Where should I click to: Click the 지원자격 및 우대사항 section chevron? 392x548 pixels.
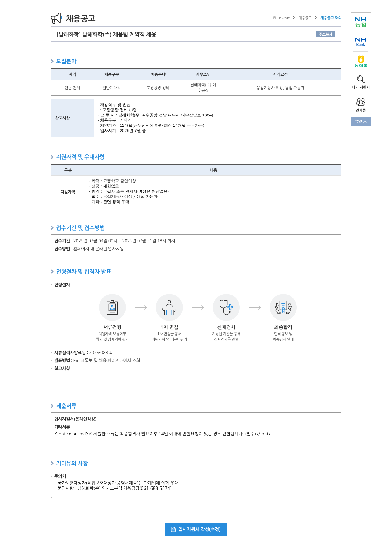pos(52,157)
